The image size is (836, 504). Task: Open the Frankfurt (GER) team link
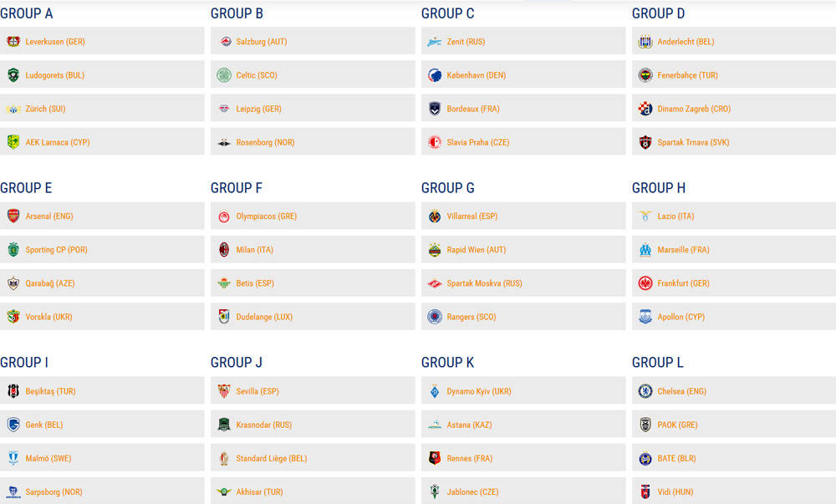coord(683,283)
